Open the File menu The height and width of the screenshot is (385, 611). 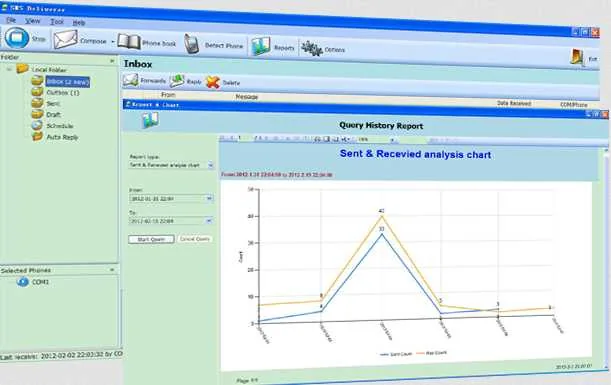11,20
